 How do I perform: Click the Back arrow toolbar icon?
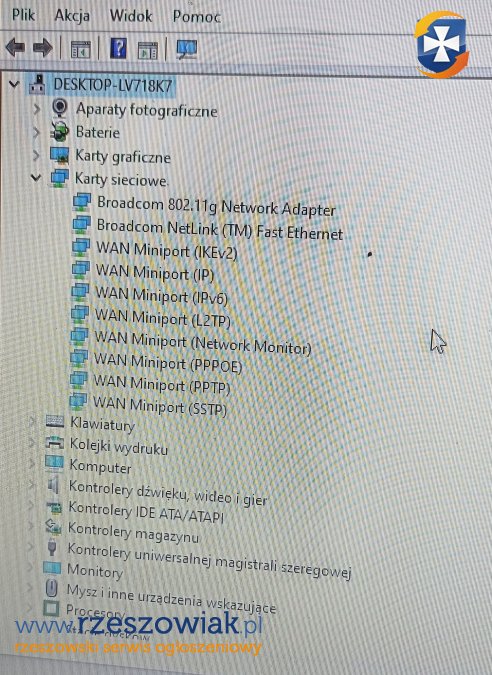(x=15, y=47)
